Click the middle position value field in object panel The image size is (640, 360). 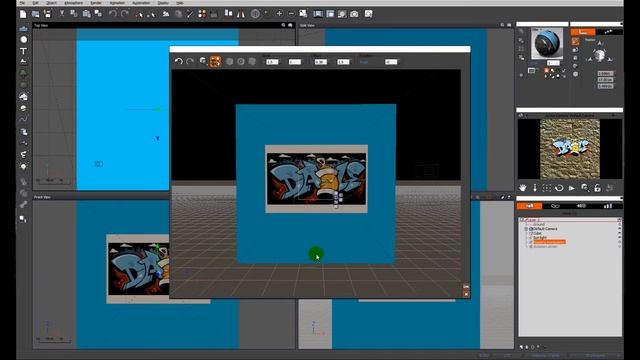coord(605,80)
